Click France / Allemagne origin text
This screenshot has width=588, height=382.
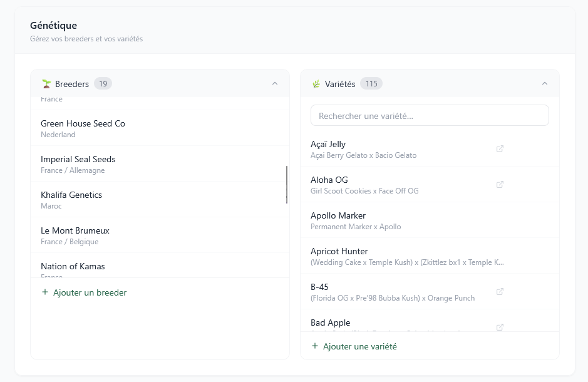coord(73,170)
